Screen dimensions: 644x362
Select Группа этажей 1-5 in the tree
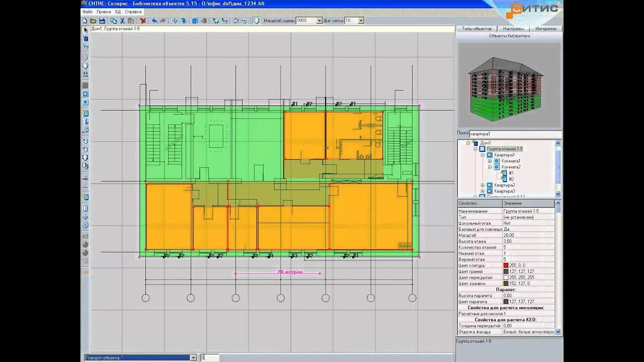(x=505, y=149)
